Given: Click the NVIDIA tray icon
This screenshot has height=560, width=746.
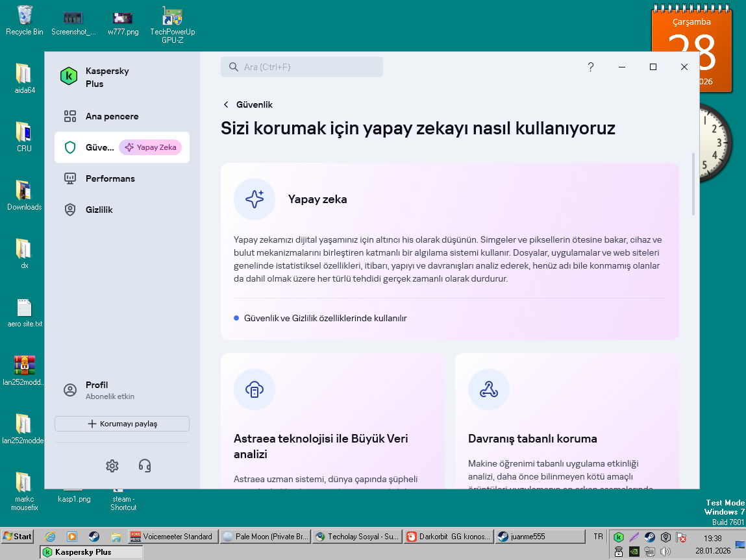Looking at the screenshot, I should coord(634,552).
